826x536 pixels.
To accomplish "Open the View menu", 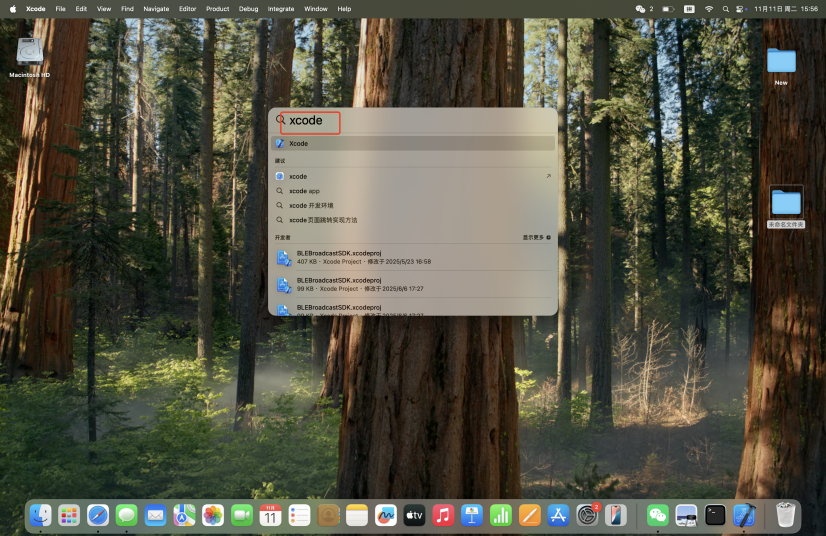I will (104, 9).
